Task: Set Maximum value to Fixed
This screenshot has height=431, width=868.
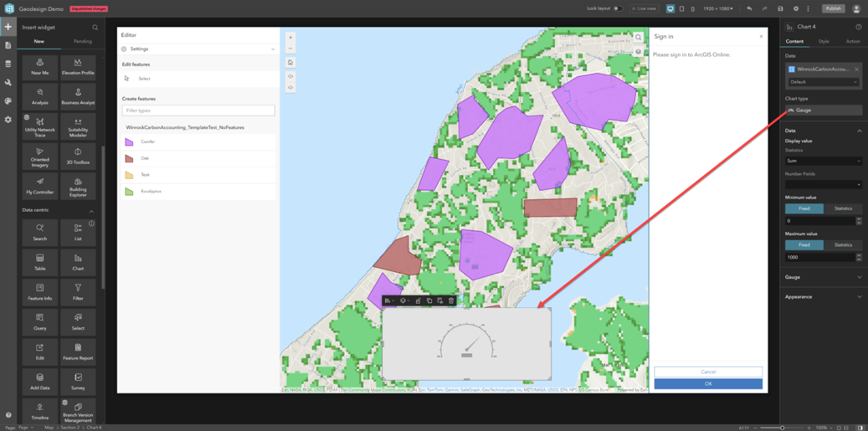Action: click(804, 245)
